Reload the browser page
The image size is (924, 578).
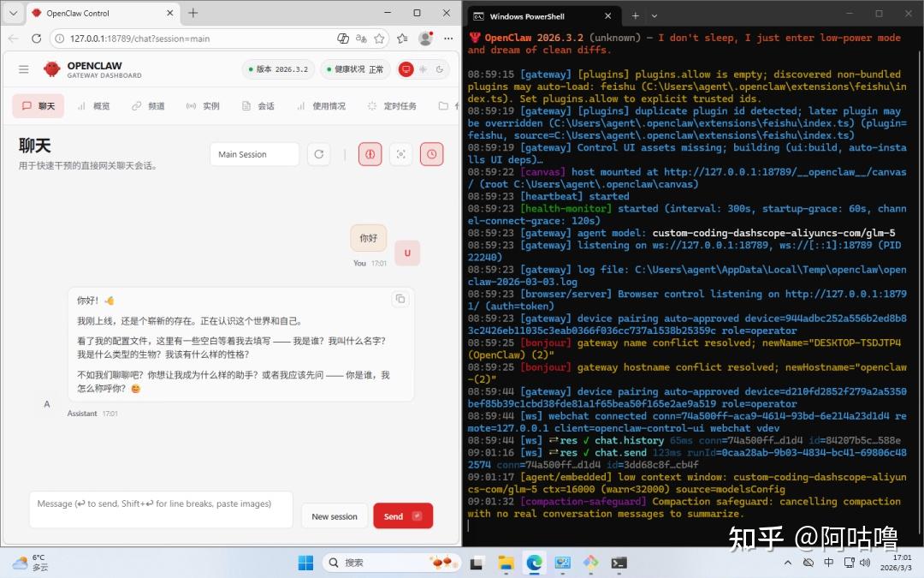coord(37,39)
